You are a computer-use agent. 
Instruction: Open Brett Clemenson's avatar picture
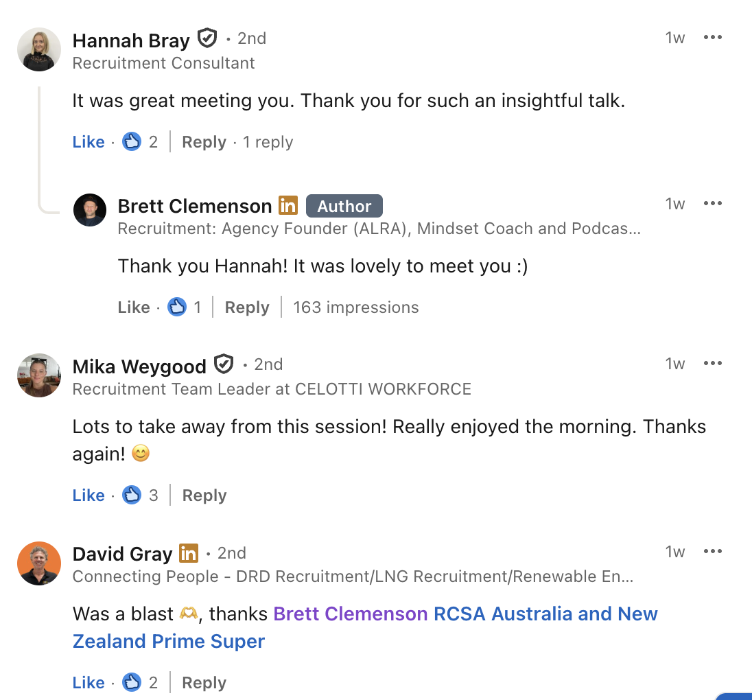pos(90,210)
